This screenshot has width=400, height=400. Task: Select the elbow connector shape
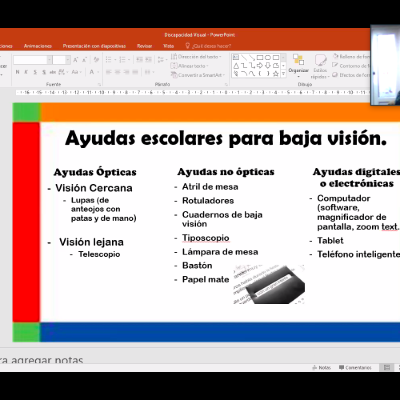point(244,66)
